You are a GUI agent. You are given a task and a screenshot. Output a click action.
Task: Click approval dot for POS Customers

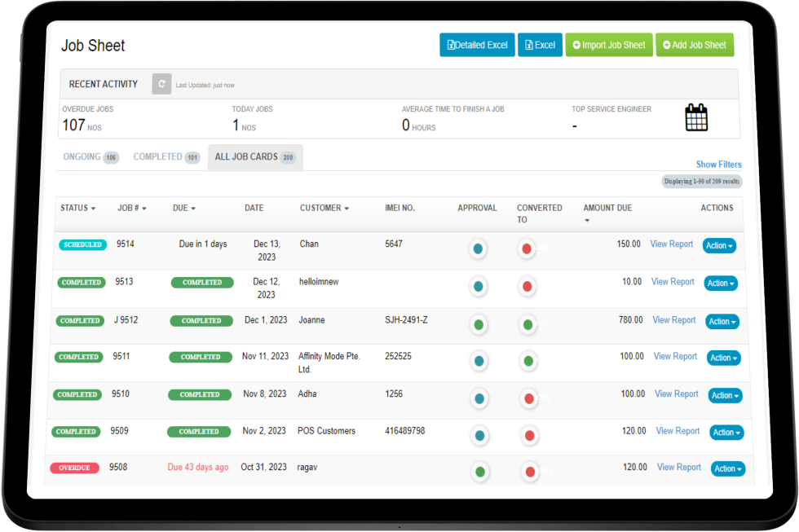479,435
